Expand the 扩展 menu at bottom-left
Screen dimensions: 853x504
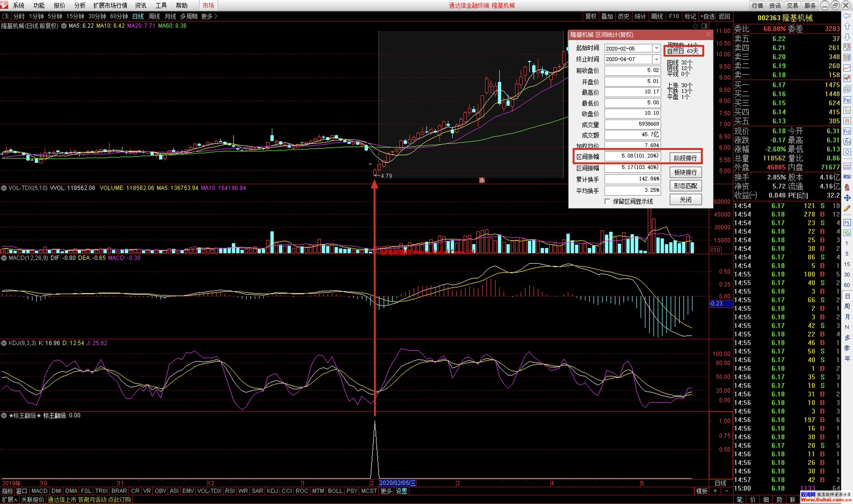point(10,499)
